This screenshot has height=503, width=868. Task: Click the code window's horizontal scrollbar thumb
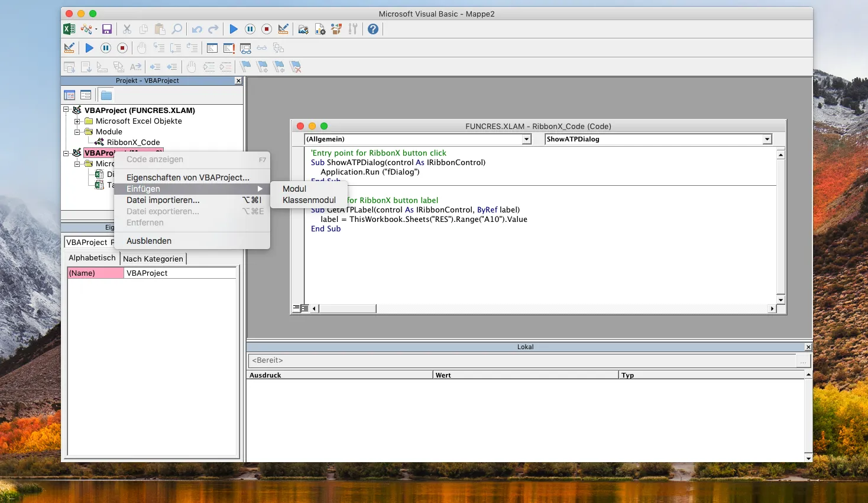tap(347, 308)
